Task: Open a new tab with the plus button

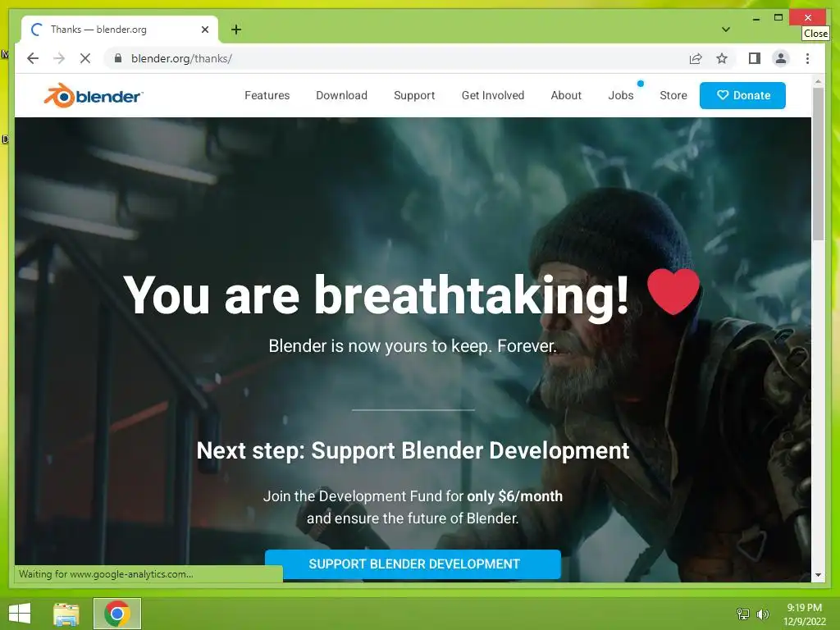Action: pos(236,30)
